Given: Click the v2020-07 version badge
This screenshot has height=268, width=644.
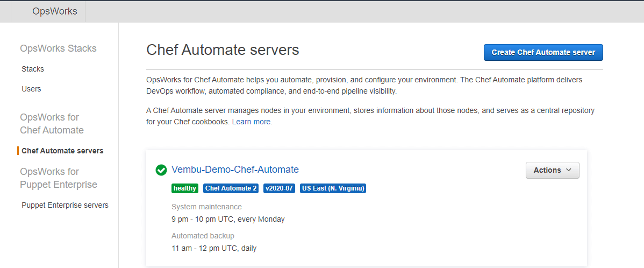Looking at the screenshot, I should click(x=280, y=188).
